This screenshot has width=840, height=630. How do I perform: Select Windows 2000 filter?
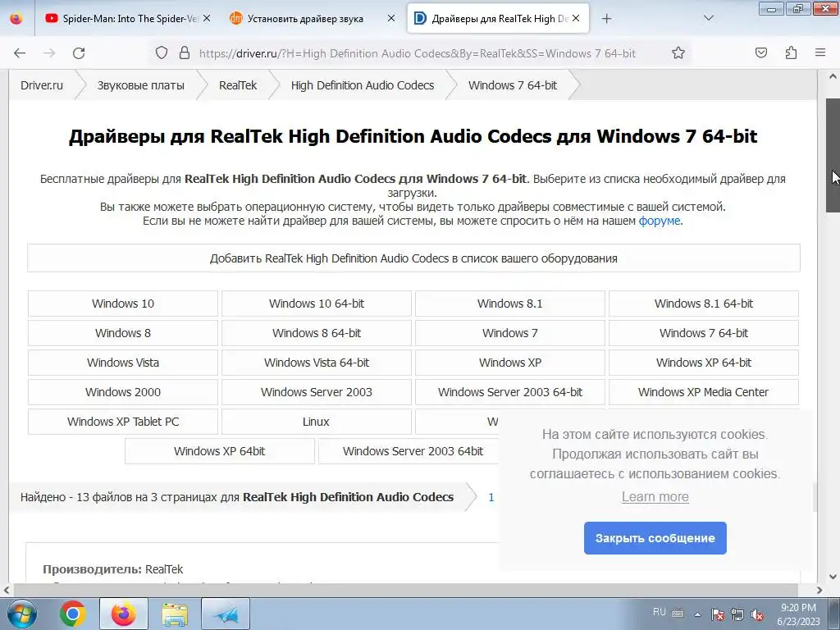pos(123,391)
